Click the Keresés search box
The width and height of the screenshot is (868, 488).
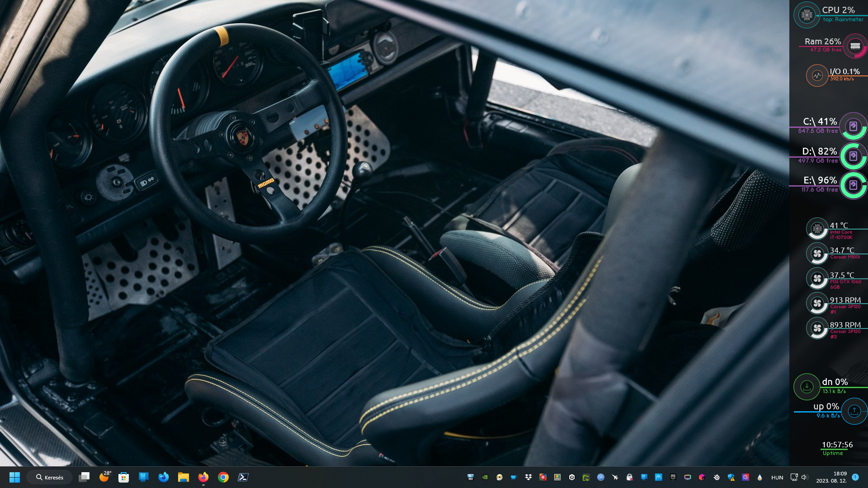(x=50, y=477)
